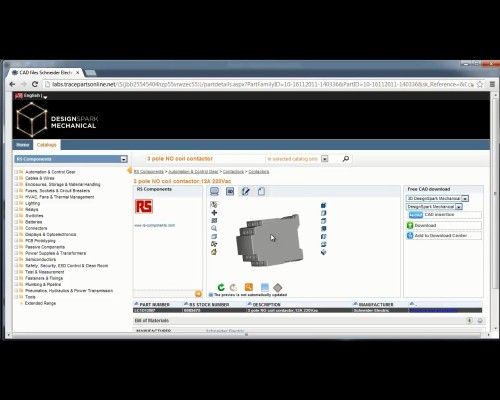Screen dimensions: 500x400
Task: Click browser Back arrow
Action: tap(12, 84)
